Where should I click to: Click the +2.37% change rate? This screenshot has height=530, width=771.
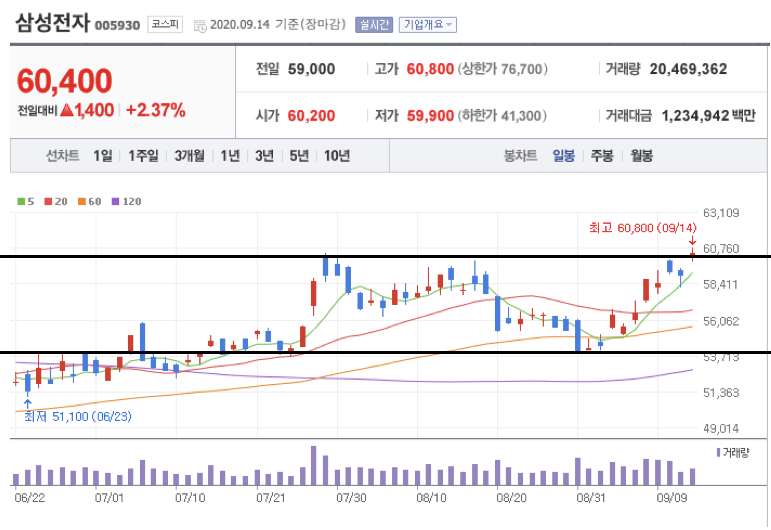point(156,110)
